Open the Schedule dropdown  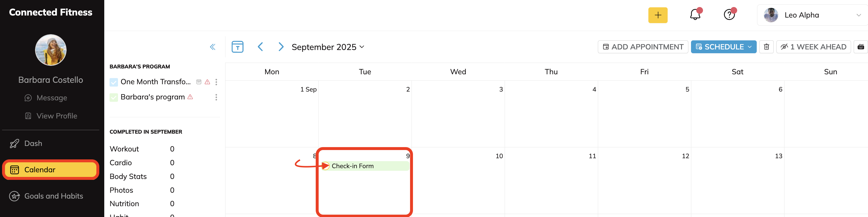pyautogui.click(x=723, y=47)
